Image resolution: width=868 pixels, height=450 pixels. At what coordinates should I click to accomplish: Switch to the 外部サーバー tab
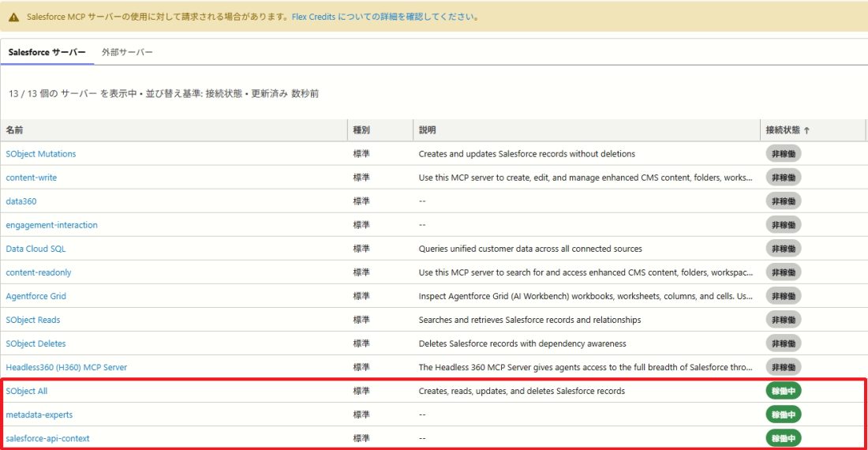coord(127,52)
